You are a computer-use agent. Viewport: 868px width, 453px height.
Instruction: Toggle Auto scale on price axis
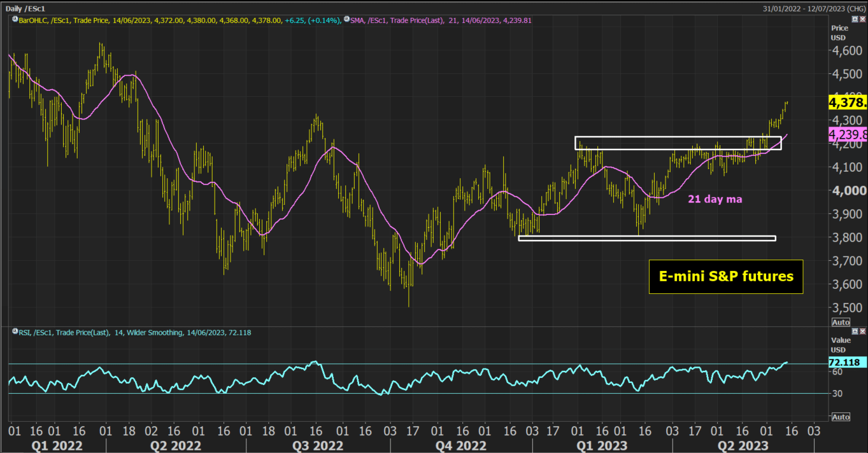click(841, 322)
